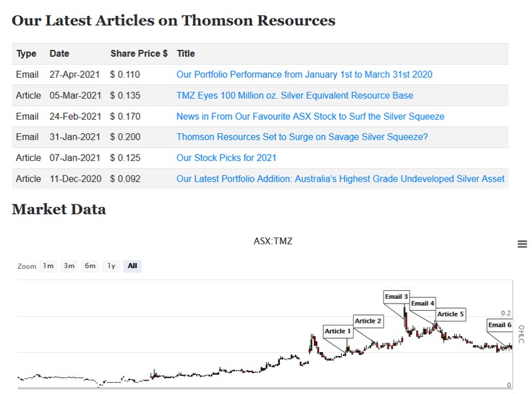The height and width of the screenshot is (394, 532).
Task: Click the Email 4 chart flag
Action: 422,303
